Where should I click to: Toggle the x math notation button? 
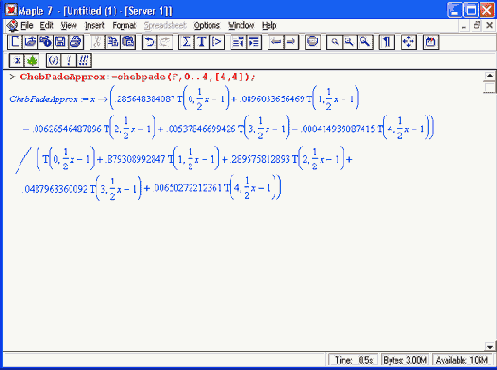point(17,61)
